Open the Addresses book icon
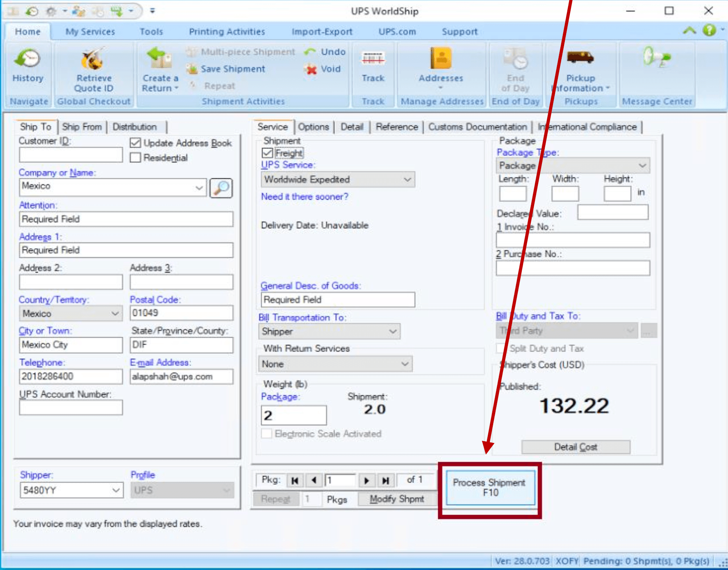The width and height of the screenshot is (728, 570). pyautogui.click(x=441, y=58)
